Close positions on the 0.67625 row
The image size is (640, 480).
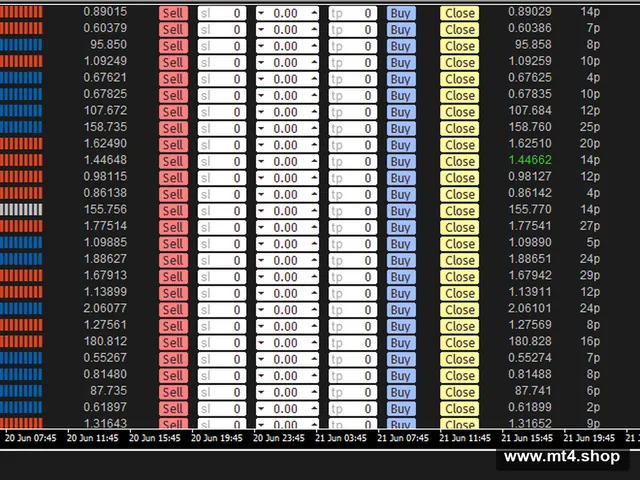click(x=460, y=79)
